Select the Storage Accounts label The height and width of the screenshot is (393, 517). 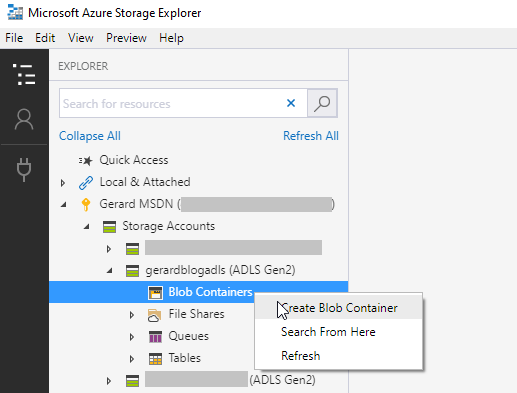(168, 226)
